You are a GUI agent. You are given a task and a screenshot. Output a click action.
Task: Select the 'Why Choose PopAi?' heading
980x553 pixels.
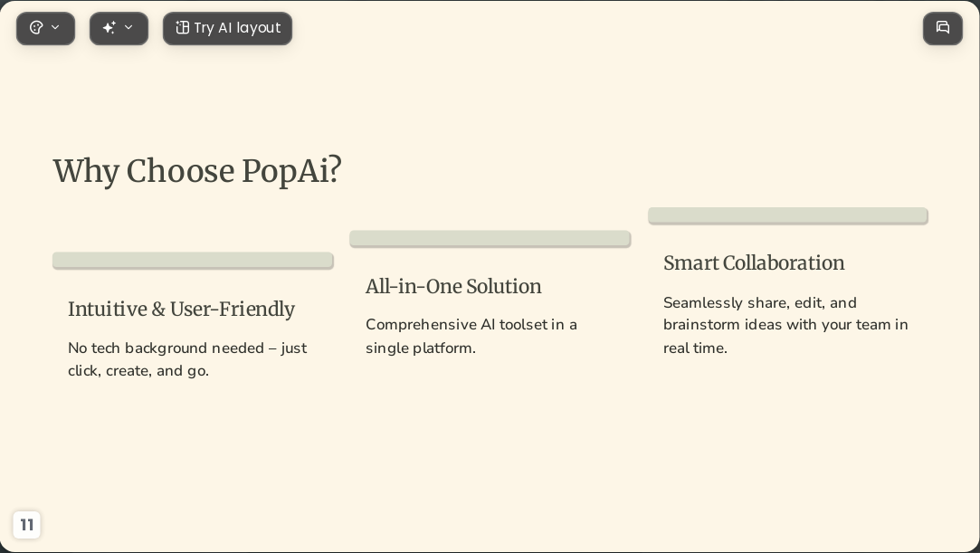pos(197,170)
